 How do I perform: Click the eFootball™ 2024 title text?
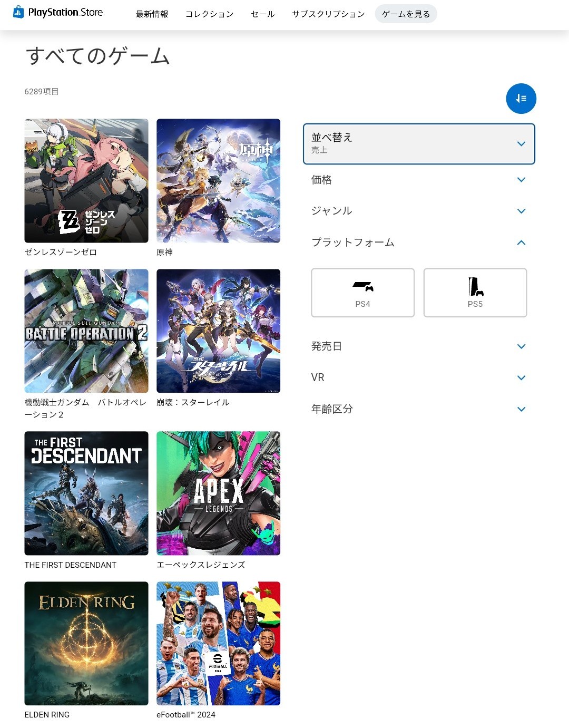pyautogui.click(x=186, y=715)
